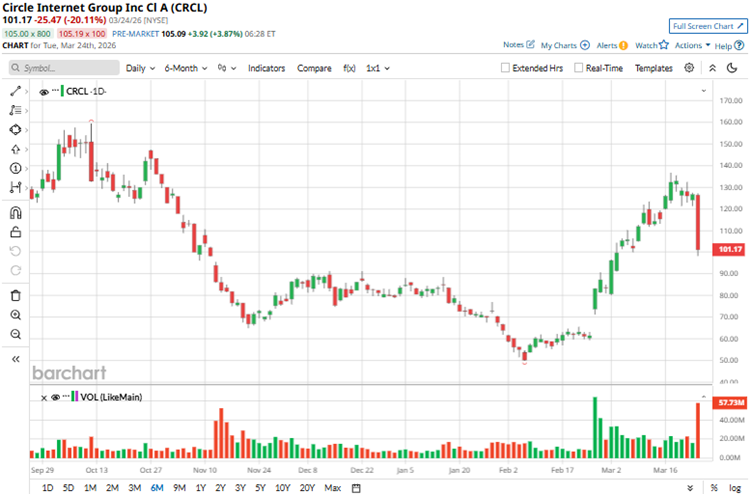Open chart settings gear icon
Viewport: 752px width, 494px height.
coord(689,68)
